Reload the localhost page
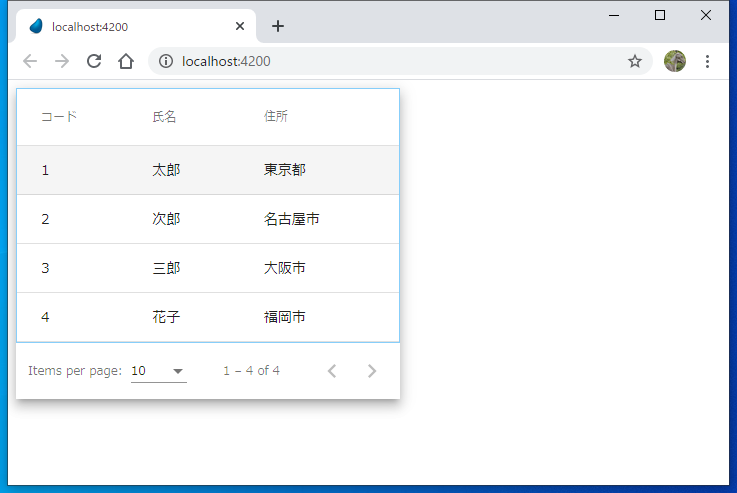The width and height of the screenshot is (737, 493). point(94,61)
